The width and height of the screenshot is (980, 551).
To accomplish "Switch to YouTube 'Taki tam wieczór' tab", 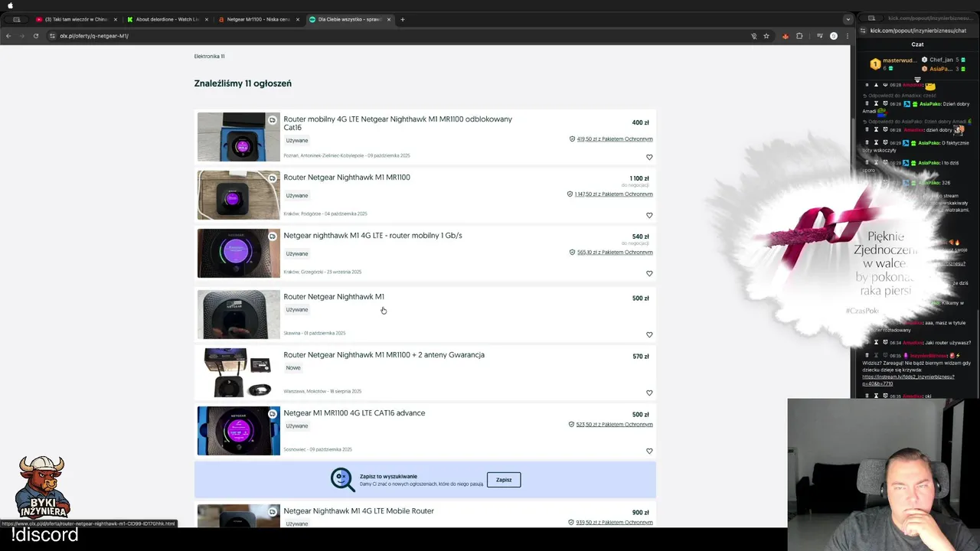I will (x=75, y=19).
